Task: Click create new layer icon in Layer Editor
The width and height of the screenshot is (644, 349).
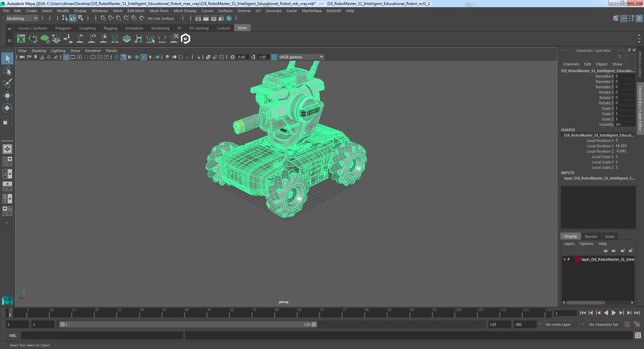Action: pos(623,251)
